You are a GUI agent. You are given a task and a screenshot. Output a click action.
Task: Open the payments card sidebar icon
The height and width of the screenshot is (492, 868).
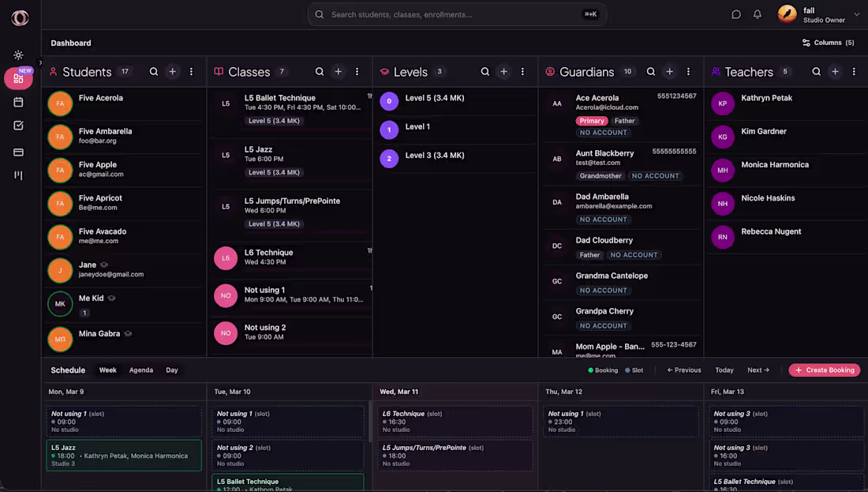point(18,152)
